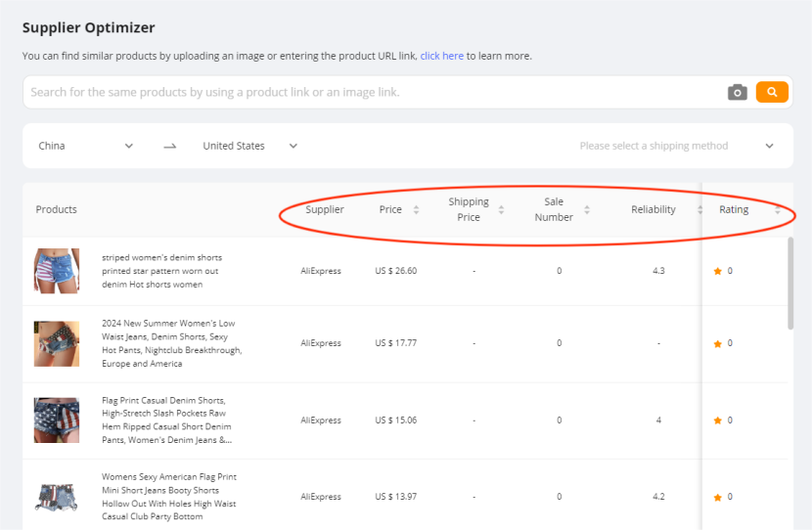
Task: Open the Flag Print denim shorts thumbnail
Action: pos(57,420)
